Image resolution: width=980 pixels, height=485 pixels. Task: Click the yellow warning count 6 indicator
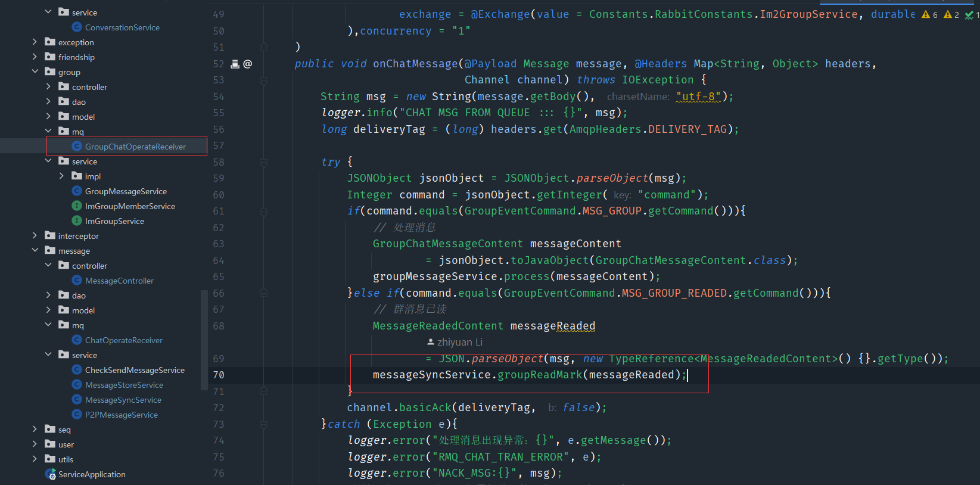[x=929, y=14]
